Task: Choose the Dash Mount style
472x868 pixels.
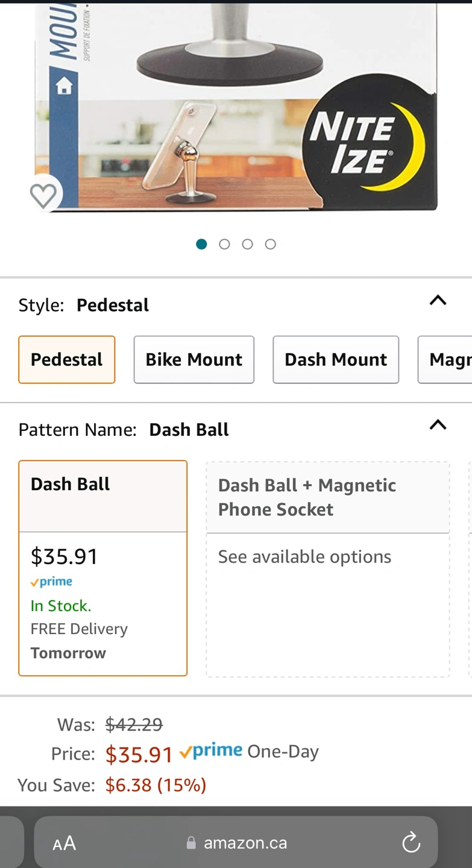Action: point(336,359)
